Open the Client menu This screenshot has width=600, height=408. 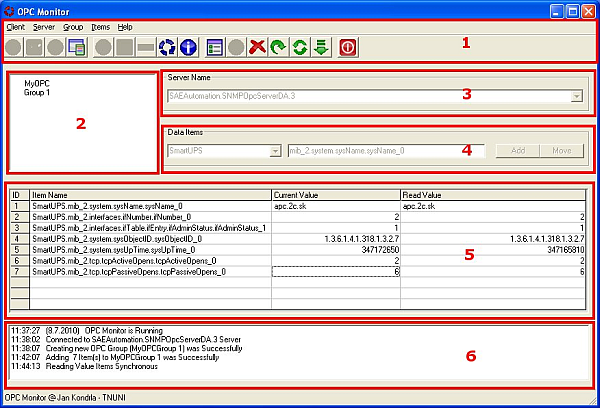point(16,26)
